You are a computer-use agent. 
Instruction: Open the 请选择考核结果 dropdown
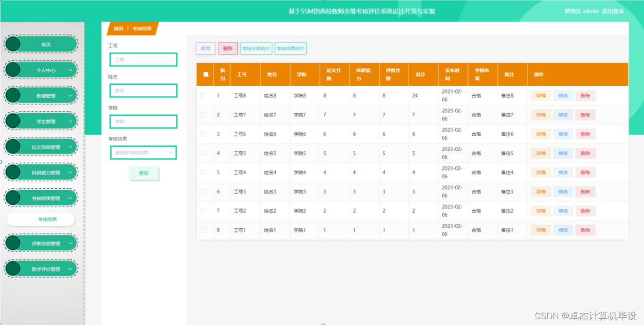pos(143,152)
